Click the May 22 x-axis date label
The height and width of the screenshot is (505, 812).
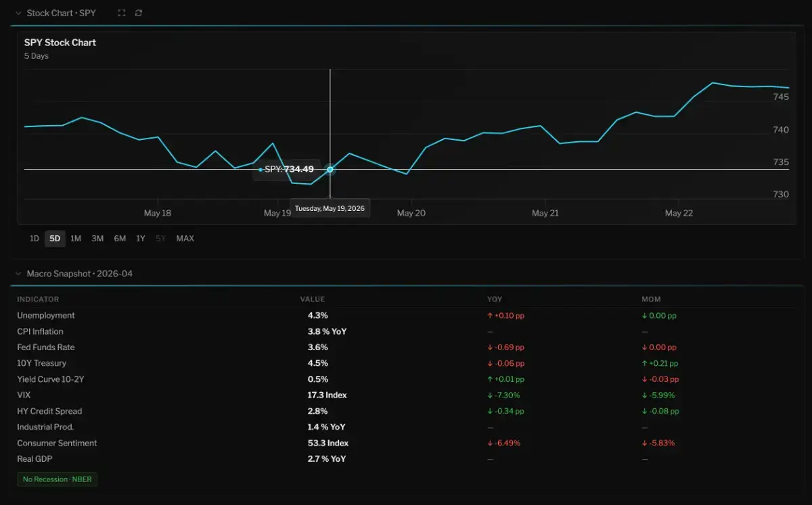coord(679,214)
